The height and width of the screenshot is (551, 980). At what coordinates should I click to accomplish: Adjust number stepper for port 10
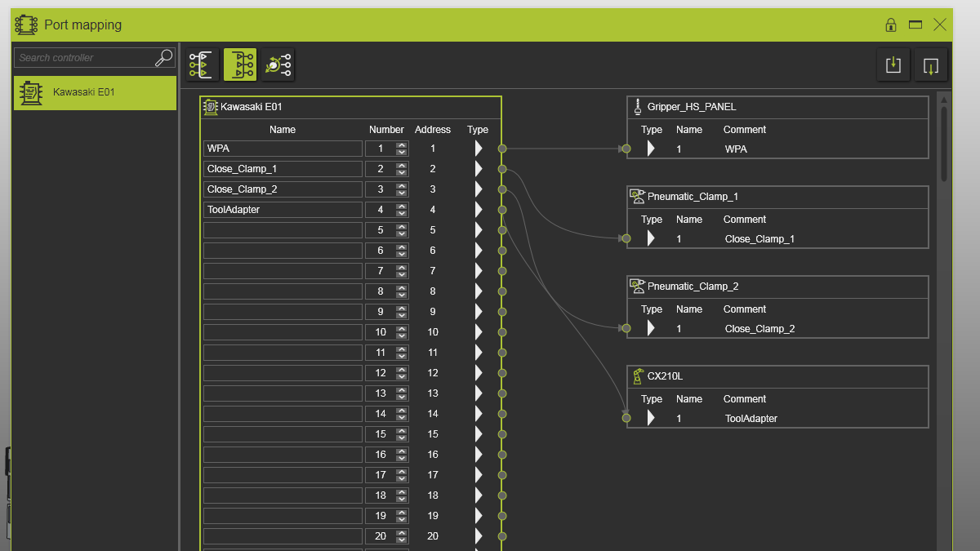pyautogui.click(x=401, y=332)
